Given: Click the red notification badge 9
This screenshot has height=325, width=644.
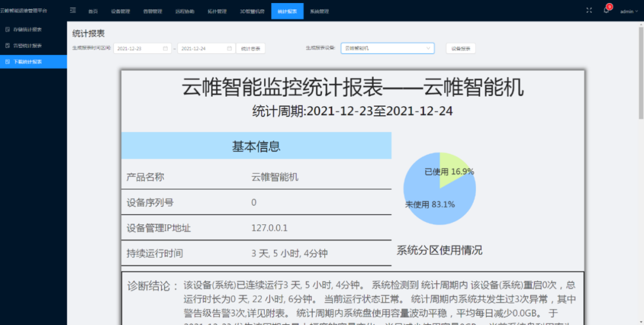Looking at the screenshot, I should coord(609,7).
